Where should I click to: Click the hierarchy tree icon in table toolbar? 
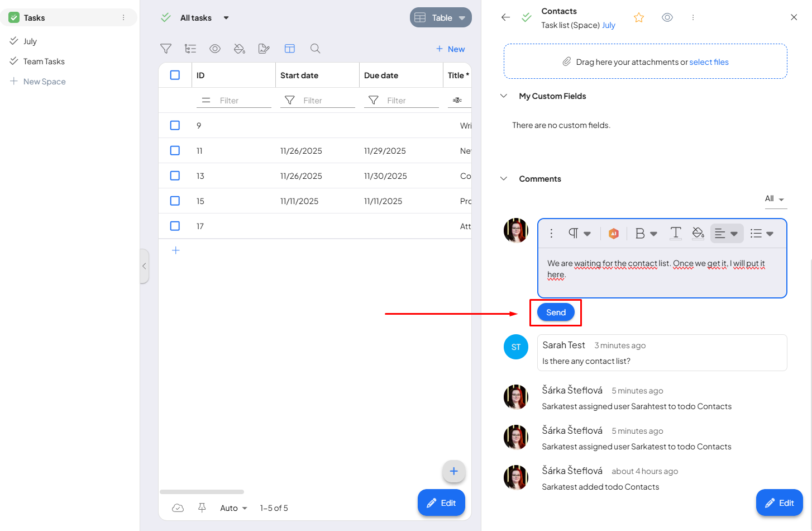pos(190,49)
